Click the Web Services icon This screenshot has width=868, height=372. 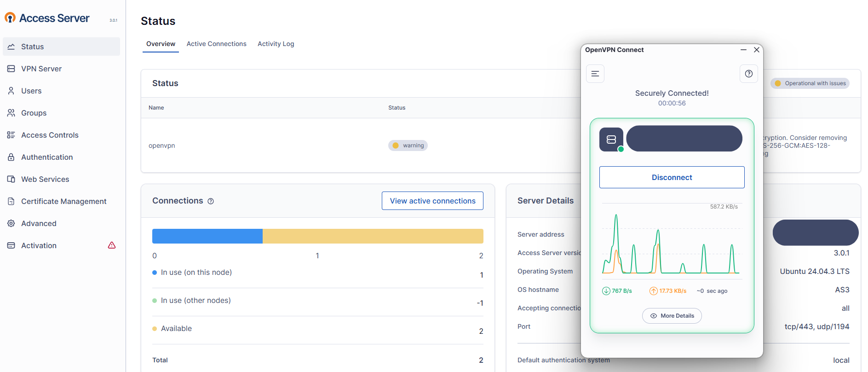(11, 179)
